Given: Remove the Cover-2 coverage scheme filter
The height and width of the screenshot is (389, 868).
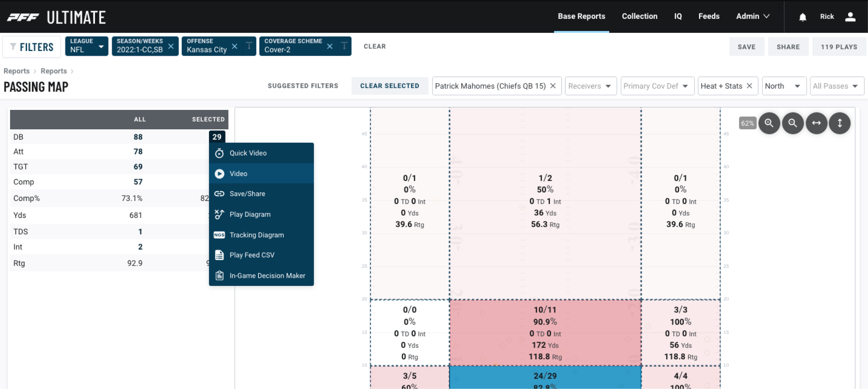Looking at the screenshot, I should 330,46.
